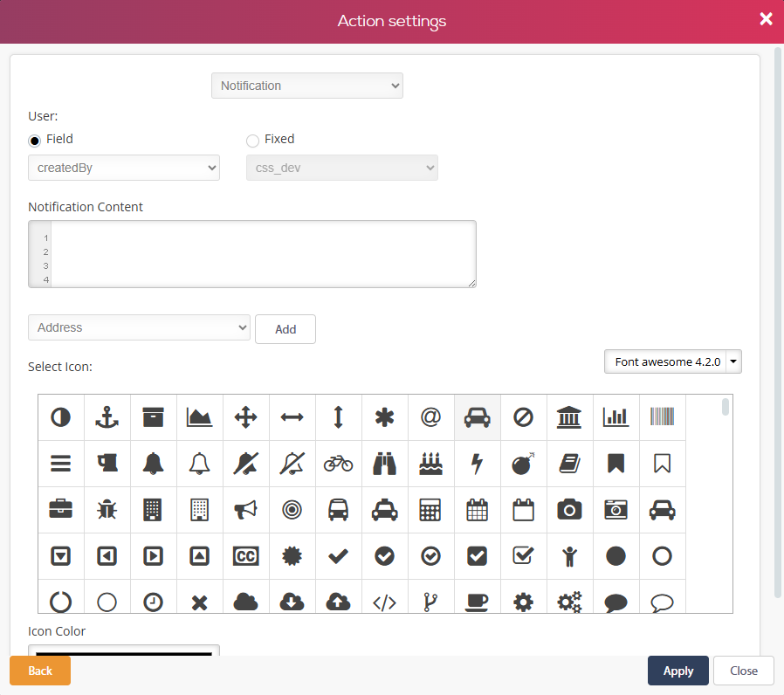Pick the bug icon
784x695 pixels.
point(107,510)
